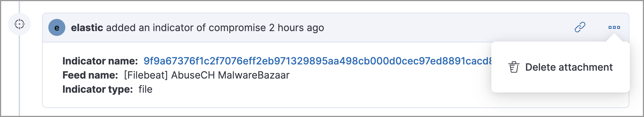
Task: Click the AbuseCH MalwareBazaar feed value
Action: tap(230, 75)
